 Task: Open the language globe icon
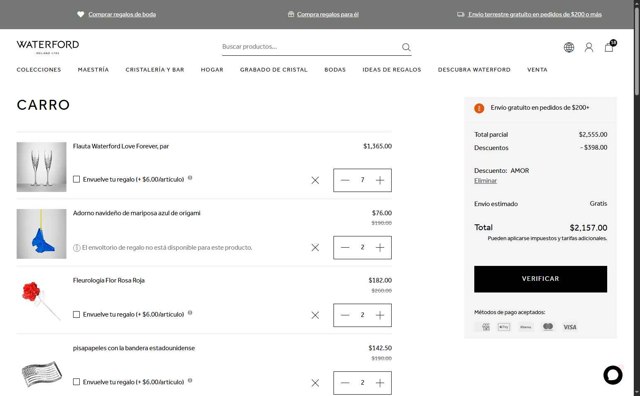[569, 47]
